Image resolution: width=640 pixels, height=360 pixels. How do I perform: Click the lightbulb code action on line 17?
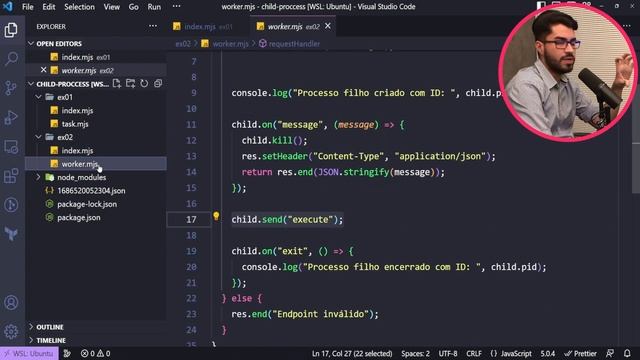(216, 216)
